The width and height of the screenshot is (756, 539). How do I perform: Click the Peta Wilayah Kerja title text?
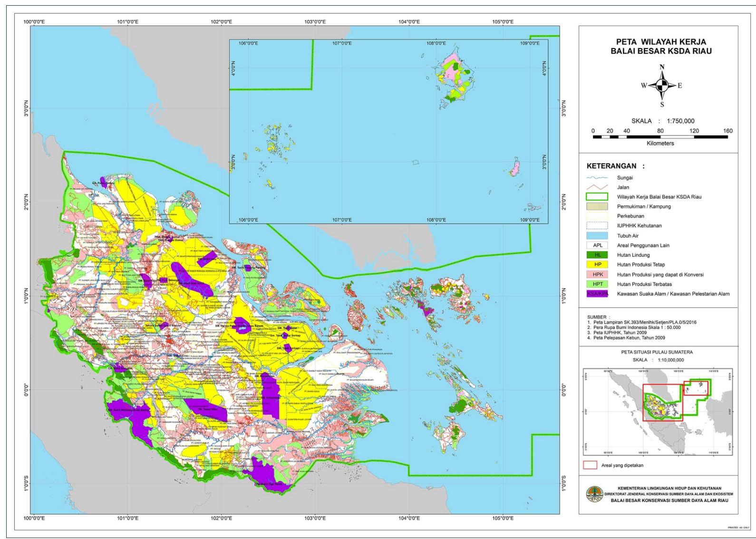pos(661,47)
